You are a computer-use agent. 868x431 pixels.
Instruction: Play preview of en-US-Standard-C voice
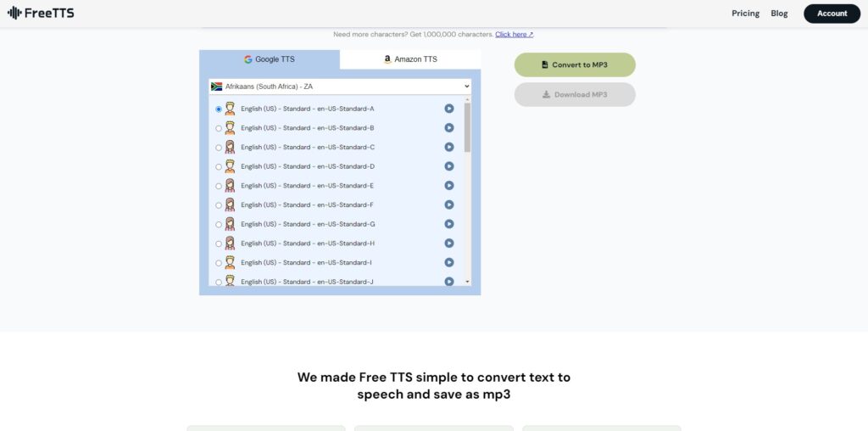(449, 147)
